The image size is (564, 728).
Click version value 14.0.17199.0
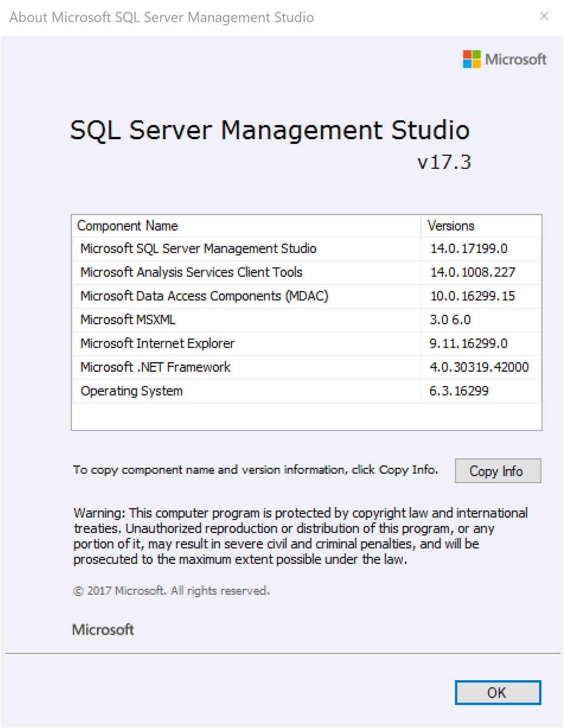469,248
